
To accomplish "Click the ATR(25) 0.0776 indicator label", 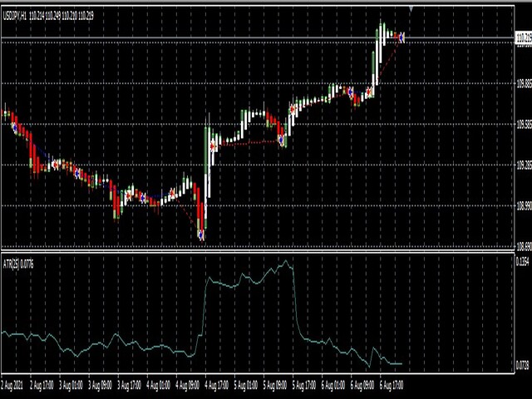I will click(18, 264).
